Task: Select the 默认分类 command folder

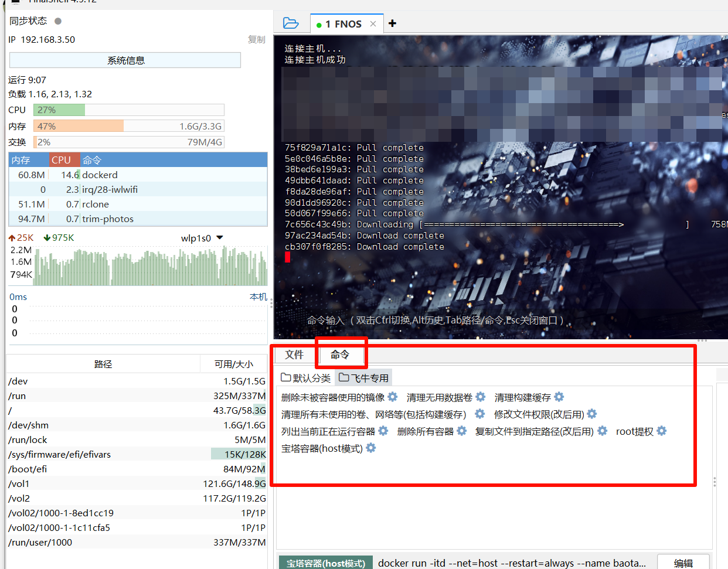Action: pyautogui.click(x=306, y=378)
